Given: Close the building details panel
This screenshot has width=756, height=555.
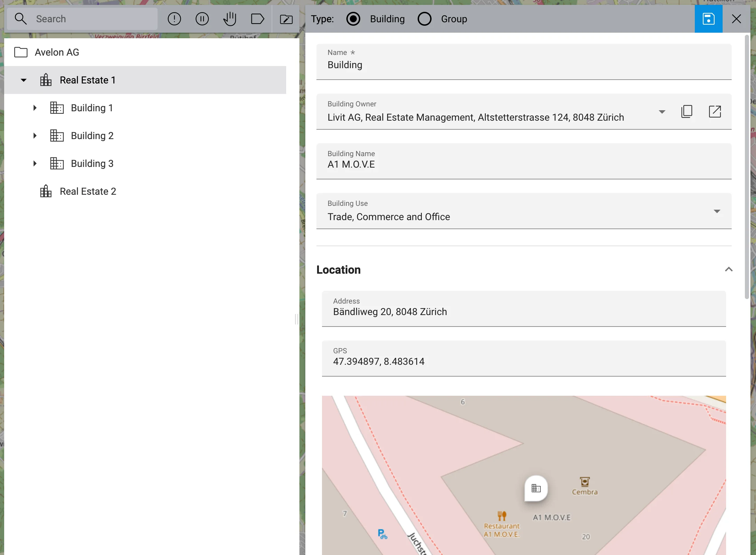Looking at the screenshot, I should (737, 19).
